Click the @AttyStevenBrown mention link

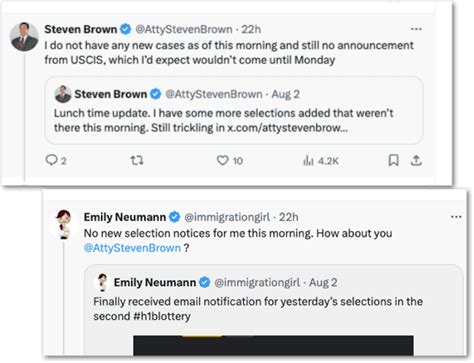(x=132, y=248)
